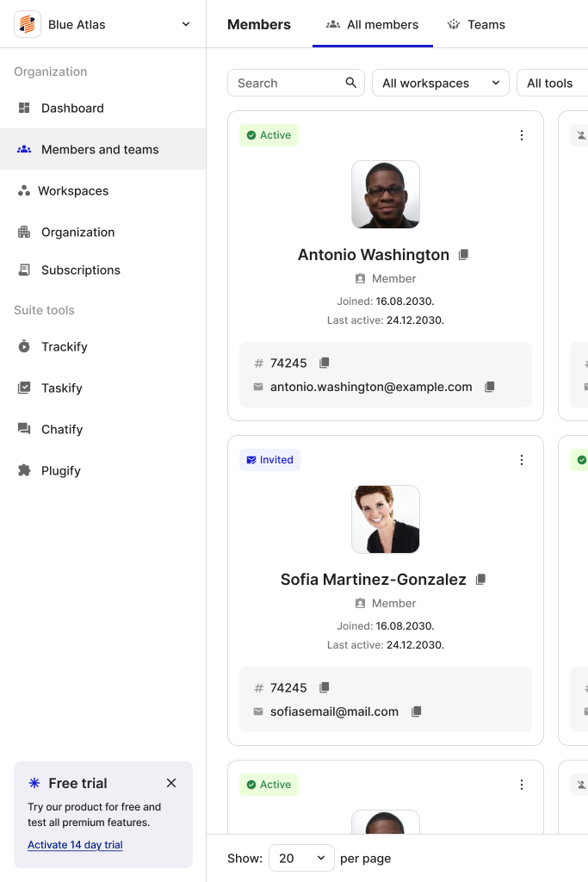Viewport: 588px width, 882px height.
Task: Change the 20 per page dropdown
Action: coord(301,858)
